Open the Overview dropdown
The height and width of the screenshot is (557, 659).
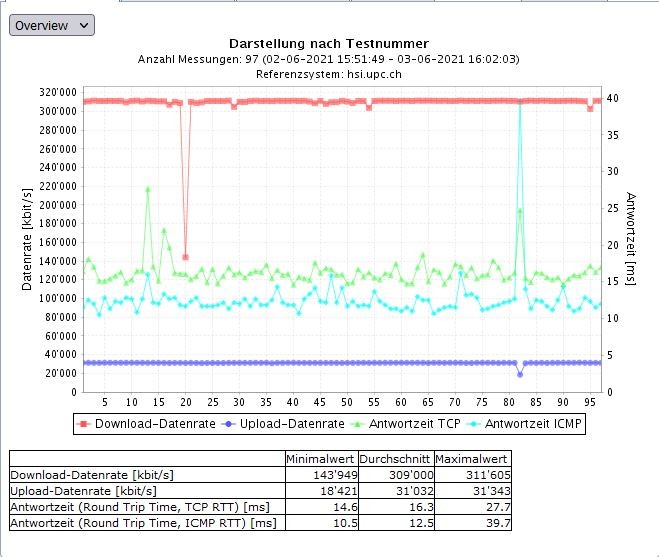coord(52,25)
